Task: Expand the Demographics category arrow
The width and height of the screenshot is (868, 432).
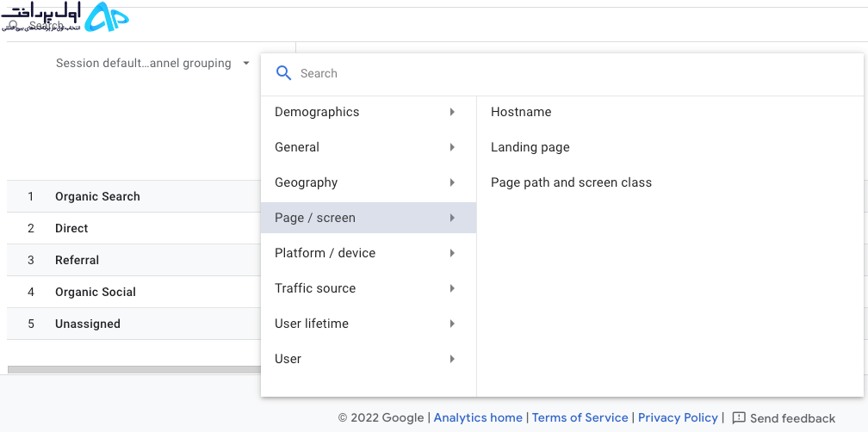Action: [x=452, y=112]
